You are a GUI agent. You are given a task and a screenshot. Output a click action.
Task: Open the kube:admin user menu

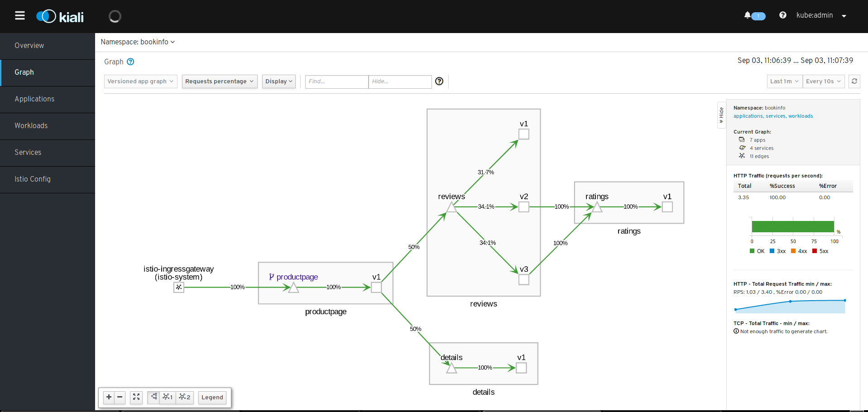click(821, 15)
